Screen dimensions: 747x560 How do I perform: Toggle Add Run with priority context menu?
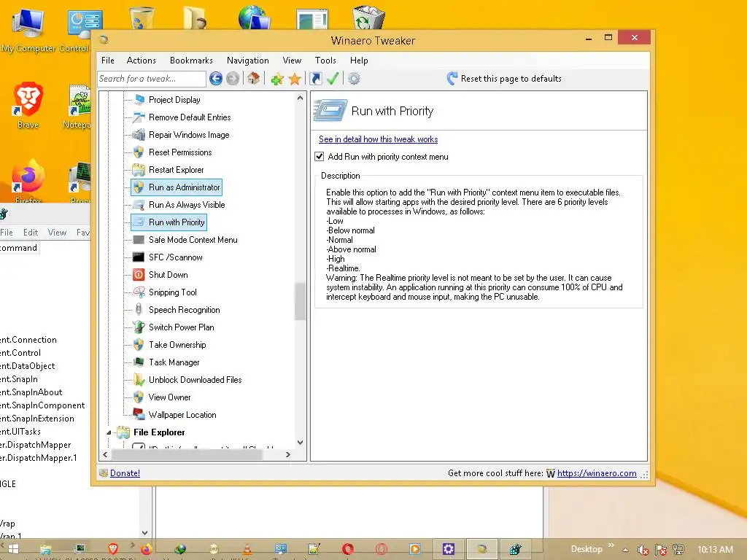(x=320, y=157)
